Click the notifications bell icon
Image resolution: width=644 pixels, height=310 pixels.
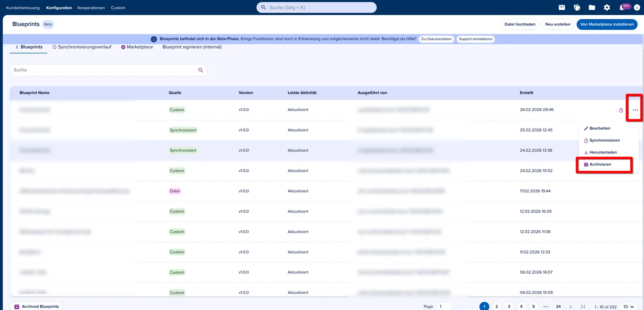point(622,8)
